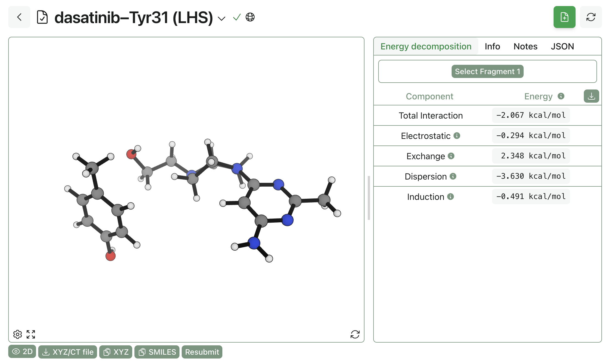
Task: Click the top-right refresh button
Action: coord(591,17)
